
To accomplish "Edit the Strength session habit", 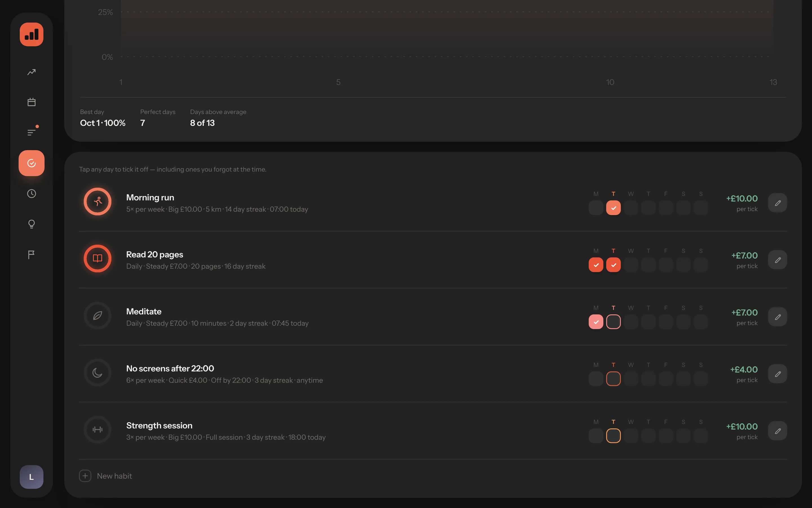I will [777, 431].
